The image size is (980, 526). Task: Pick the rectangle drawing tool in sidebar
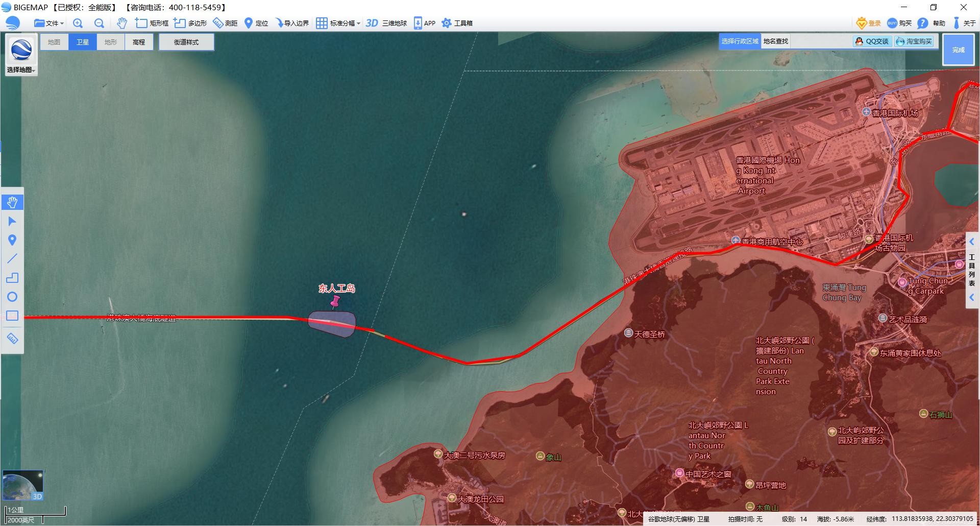pyautogui.click(x=12, y=316)
